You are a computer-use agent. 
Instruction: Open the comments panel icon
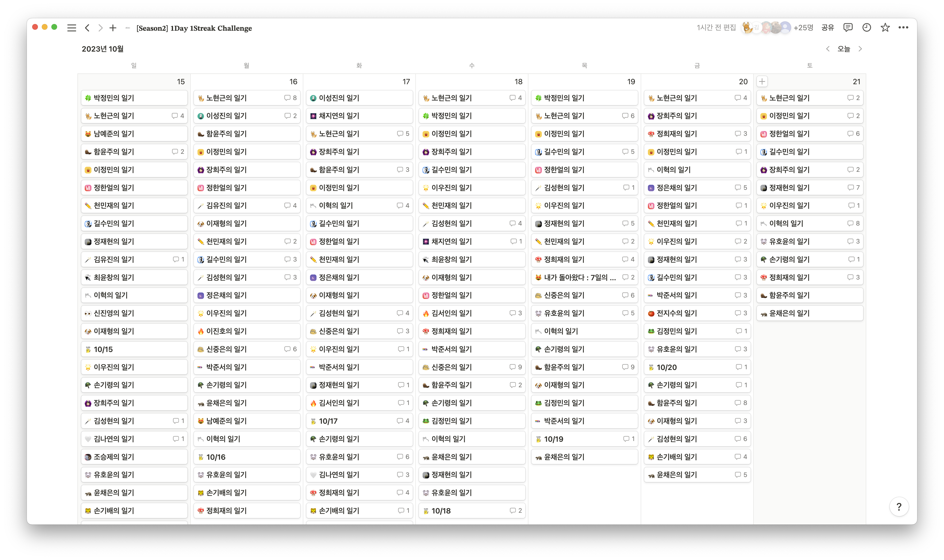click(848, 28)
